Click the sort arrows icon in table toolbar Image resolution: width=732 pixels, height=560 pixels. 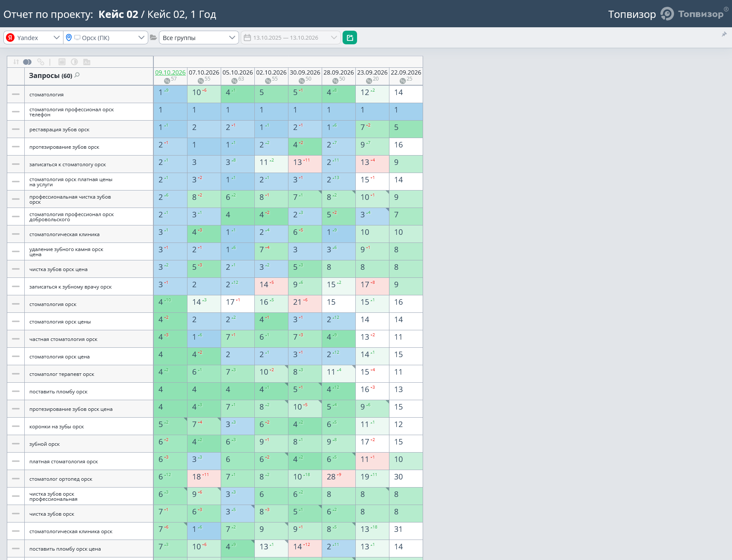point(16,62)
